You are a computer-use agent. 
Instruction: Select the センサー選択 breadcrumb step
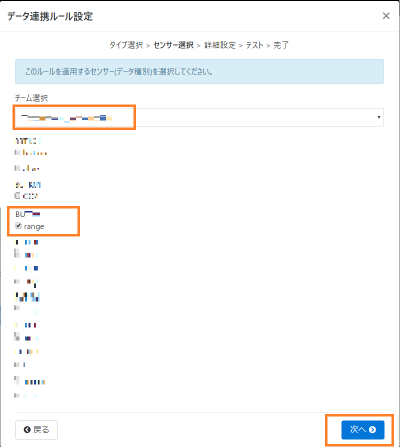(x=173, y=45)
